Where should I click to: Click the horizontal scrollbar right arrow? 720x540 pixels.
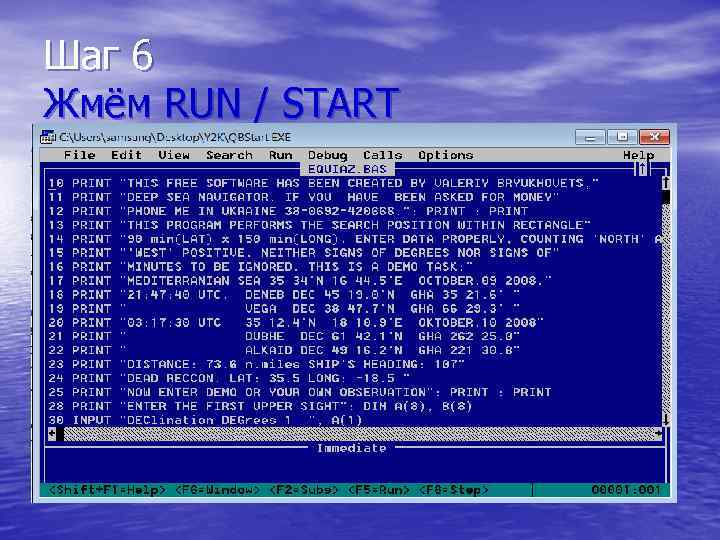(658, 433)
